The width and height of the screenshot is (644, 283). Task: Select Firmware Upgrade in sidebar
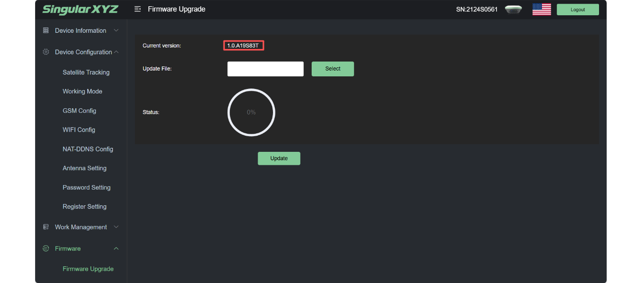pos(88,269)
